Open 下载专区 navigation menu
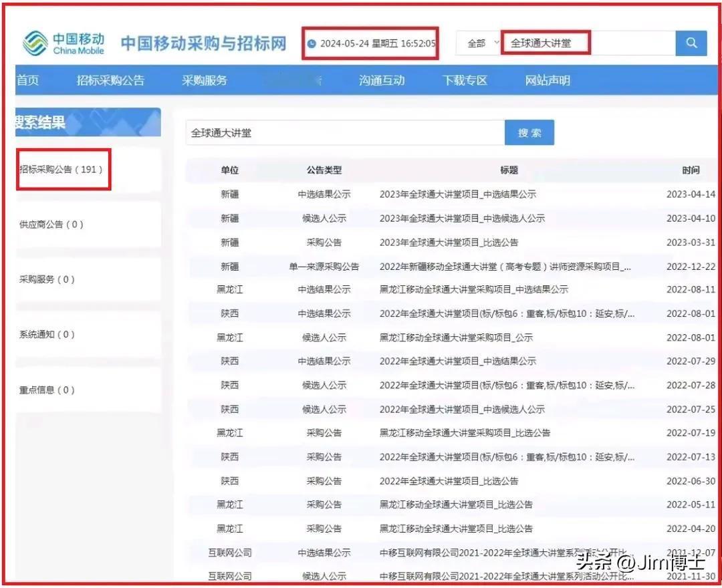The image size is (722, 588). point(465,81)
